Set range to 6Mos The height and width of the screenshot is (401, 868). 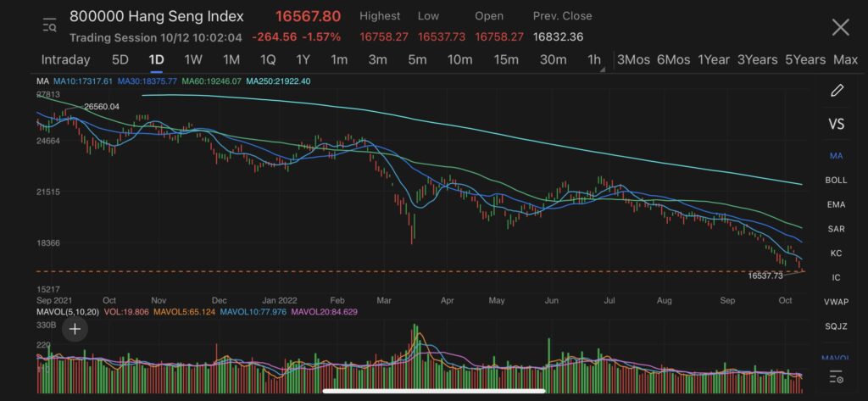point(674,60)
